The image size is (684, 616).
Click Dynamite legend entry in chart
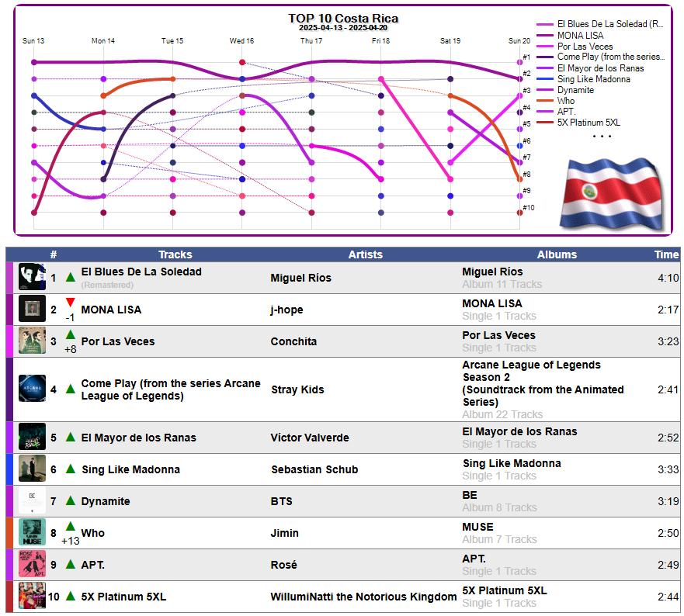(566, 90)
